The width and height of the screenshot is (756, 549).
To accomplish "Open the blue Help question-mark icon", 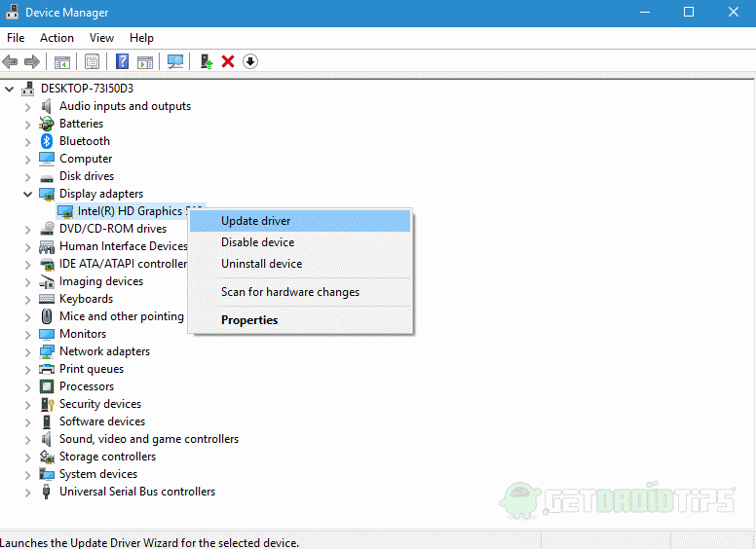I will (123, 61).
